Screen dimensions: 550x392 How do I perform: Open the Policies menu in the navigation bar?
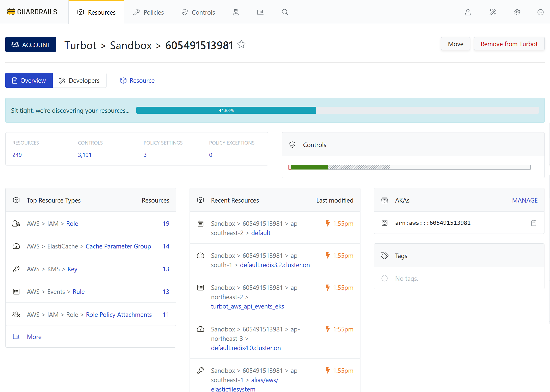pyautogui.click(x=148, y=12)
